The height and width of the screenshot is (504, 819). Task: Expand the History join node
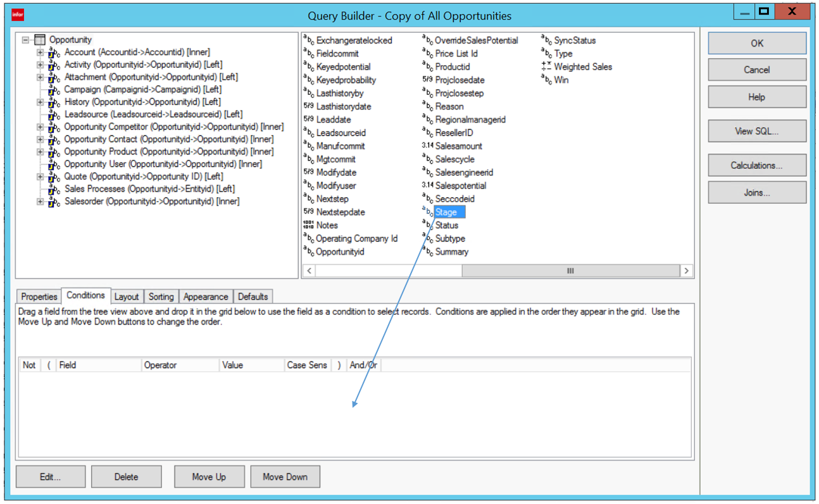coord(41,102)
